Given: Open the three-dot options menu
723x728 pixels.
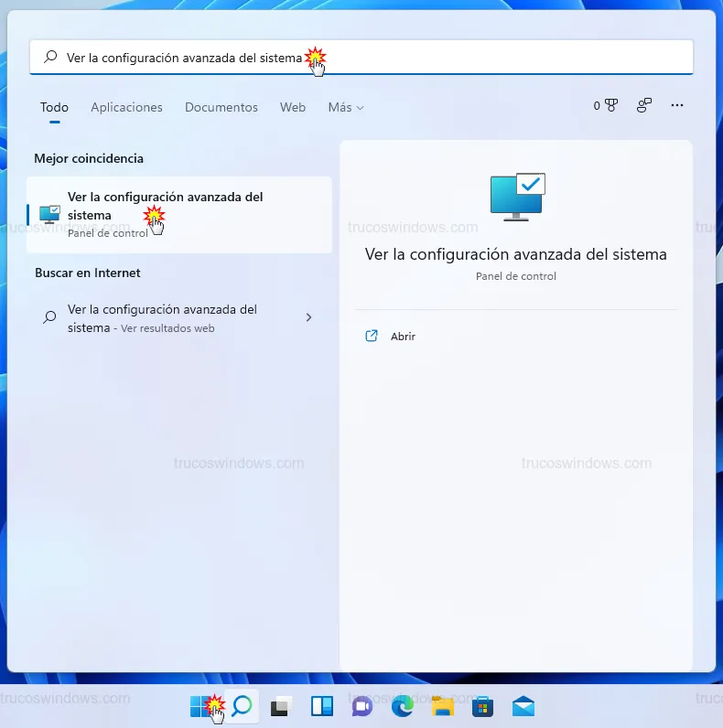Looking at the screenshot, I should [677, 106].
